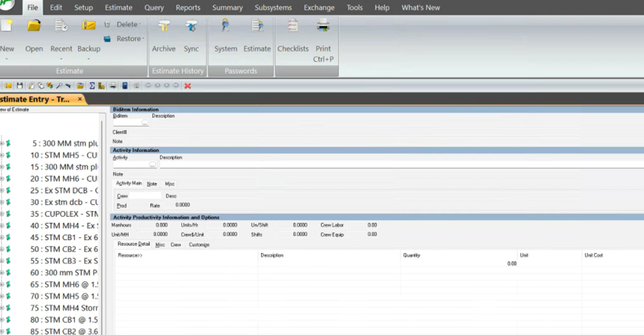
Task: Open the Delete dropdown
Action: pyautogui.click(x=123, y=24)
